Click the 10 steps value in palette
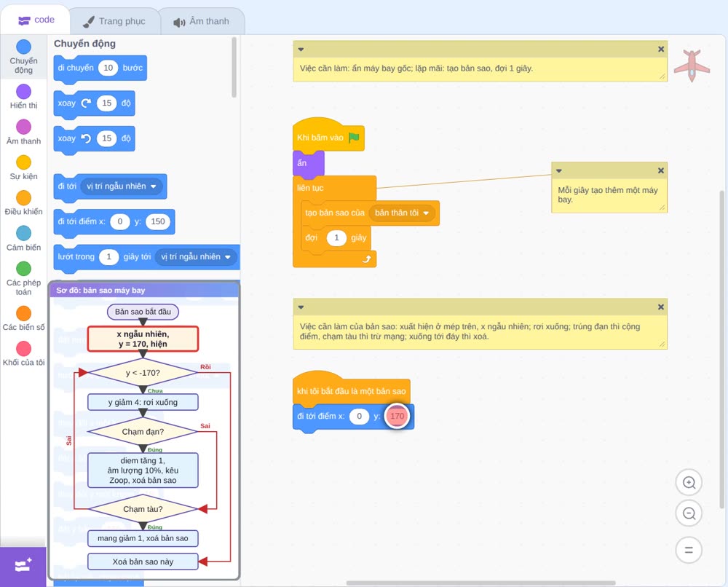Screen dimensions: 728x587 (108, 68)
